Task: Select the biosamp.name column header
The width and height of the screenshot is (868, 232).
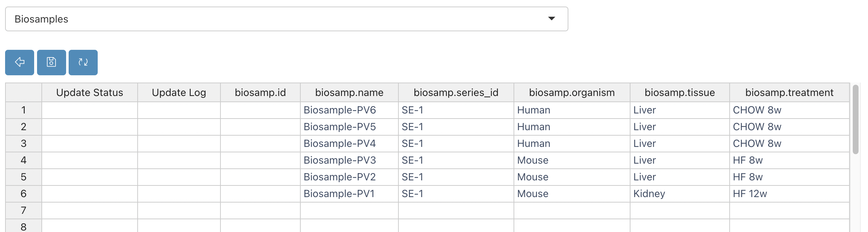Action: (x=349, y=92)
